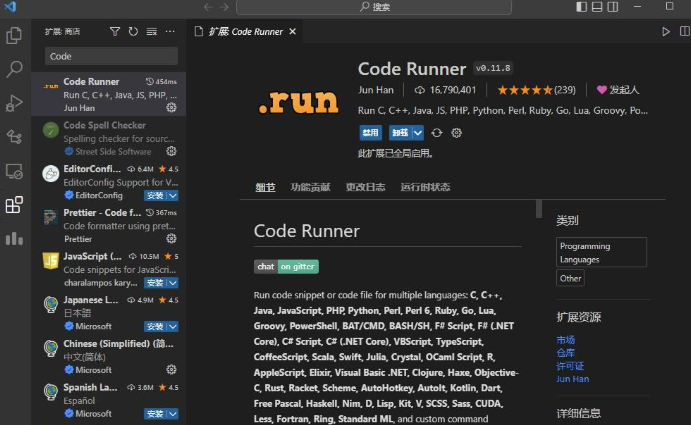Click the v0.11.8 version badge
Viewport: 691px width, 425px height.
coord(493,68)
